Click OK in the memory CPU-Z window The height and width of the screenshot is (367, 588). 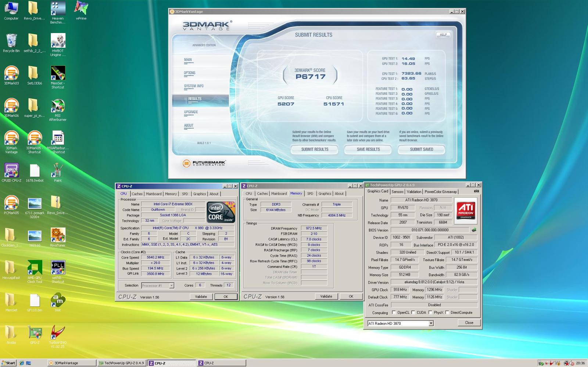tap(351, 296)
